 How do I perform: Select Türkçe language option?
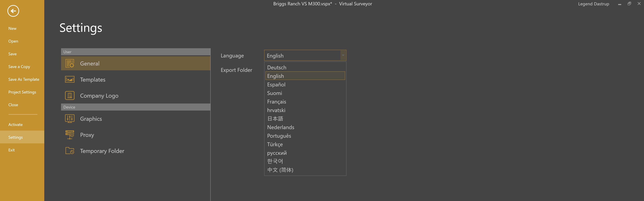click(305, 144)
